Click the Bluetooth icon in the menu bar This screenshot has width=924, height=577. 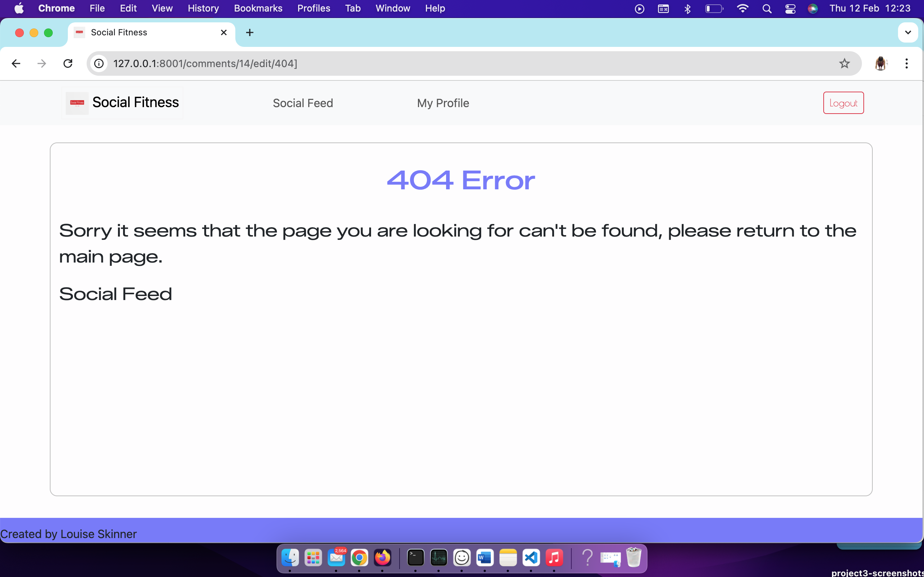687,8
